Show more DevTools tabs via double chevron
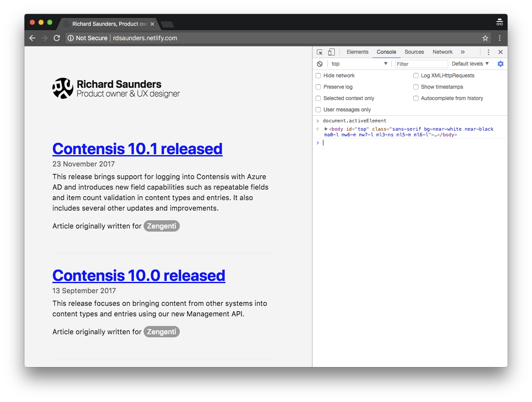This screenshot has height=402, width=532. point(463,52)
